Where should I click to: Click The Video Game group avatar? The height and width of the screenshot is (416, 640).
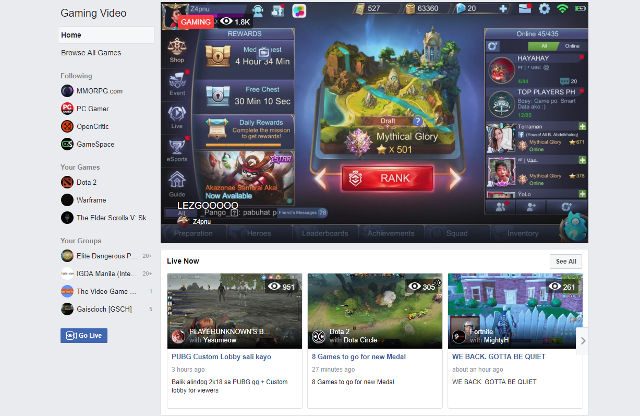coord(67,291)
